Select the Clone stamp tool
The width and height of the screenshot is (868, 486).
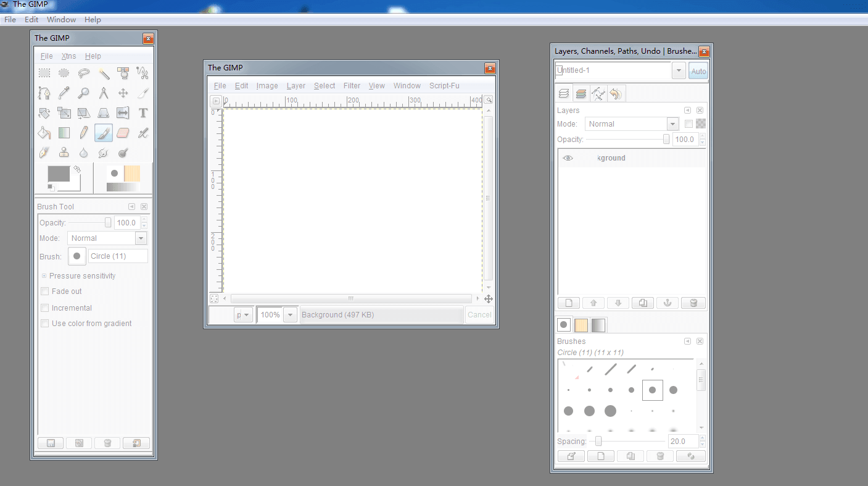[x=64, y=153]
